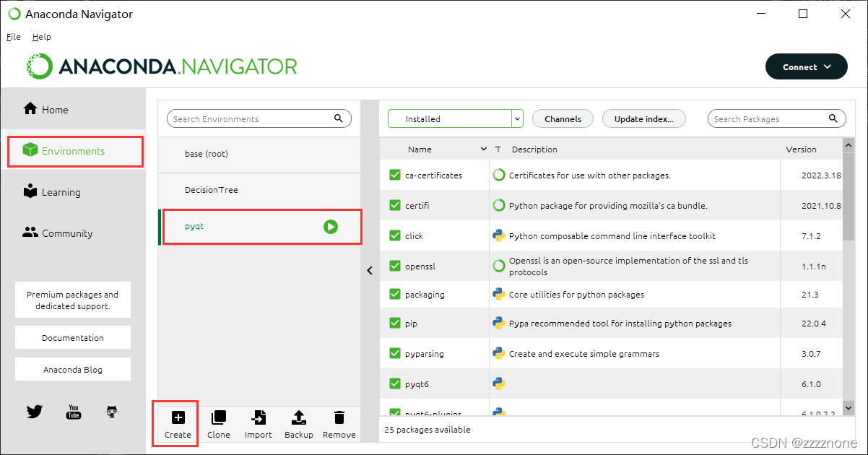The width and height of the screenshot is (868, 455).
Task: Click the Create environment icon
Action: coord(178,417)
